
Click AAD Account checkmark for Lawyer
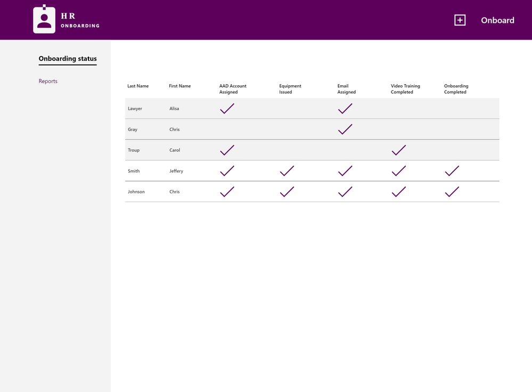pos(227,109)
